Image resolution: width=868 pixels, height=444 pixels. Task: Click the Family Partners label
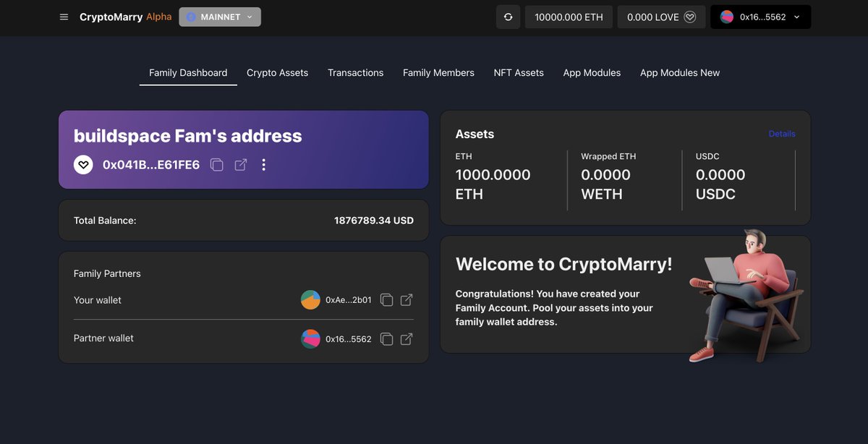107,273
